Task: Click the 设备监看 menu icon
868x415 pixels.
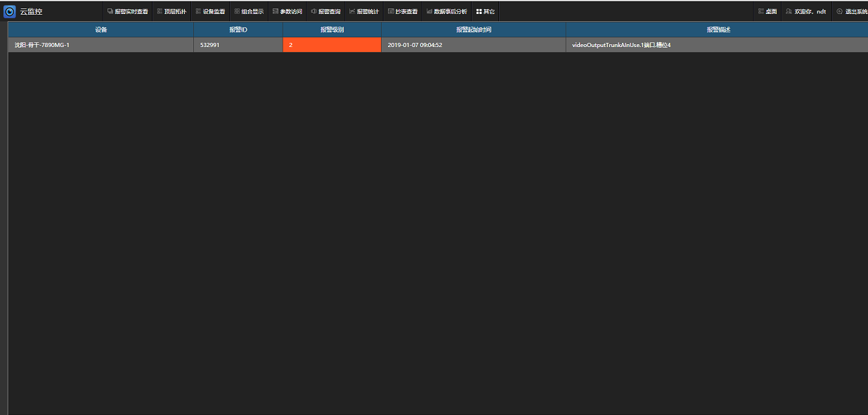Action: click(x=198, y=11)
